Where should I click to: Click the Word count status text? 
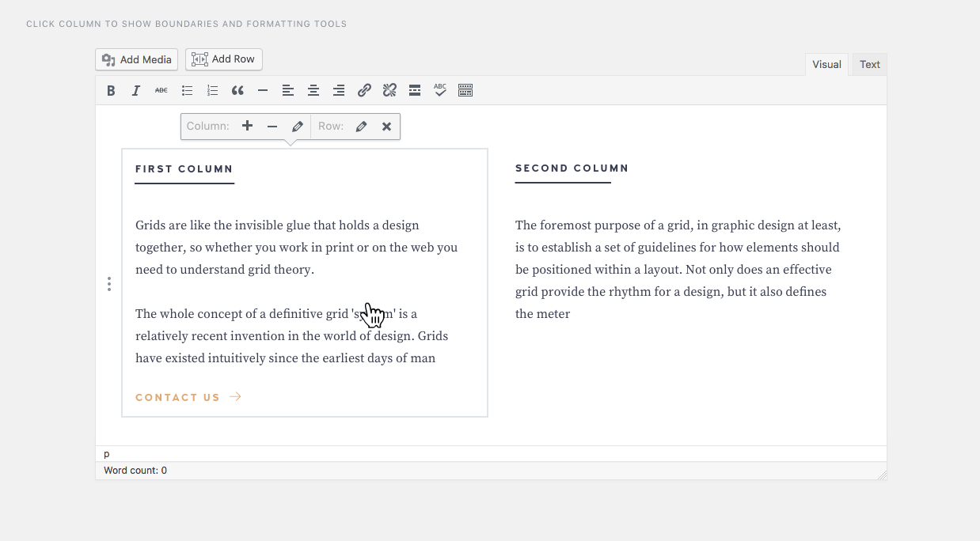pyautogui.click(x=135, y=471)
